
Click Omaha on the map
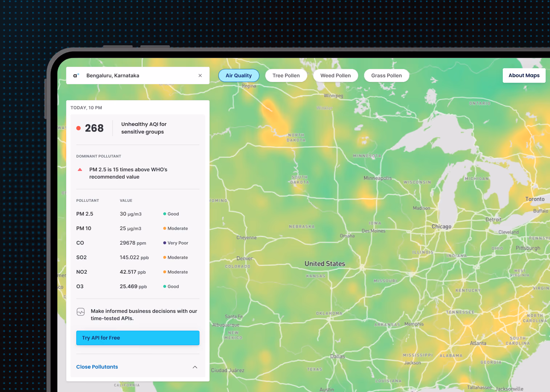(x=347, y=236)
